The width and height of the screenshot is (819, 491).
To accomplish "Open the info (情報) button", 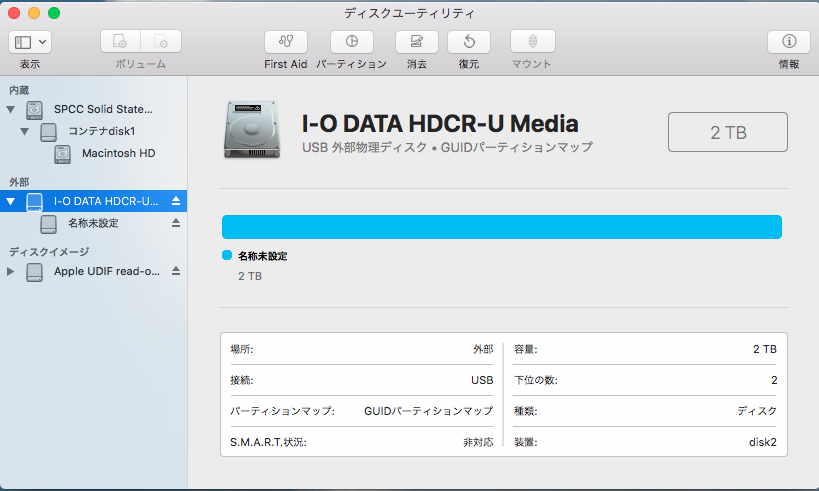I will (789, 41).
